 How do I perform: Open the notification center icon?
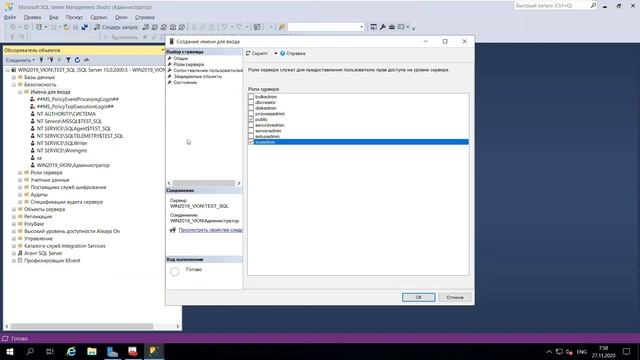tap(626, 351)
